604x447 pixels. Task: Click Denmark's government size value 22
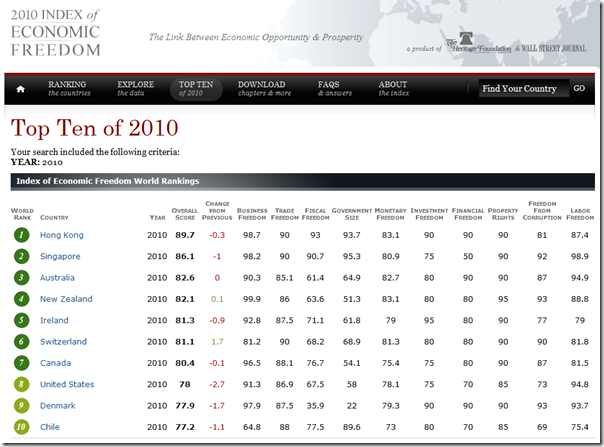(352, 406)
